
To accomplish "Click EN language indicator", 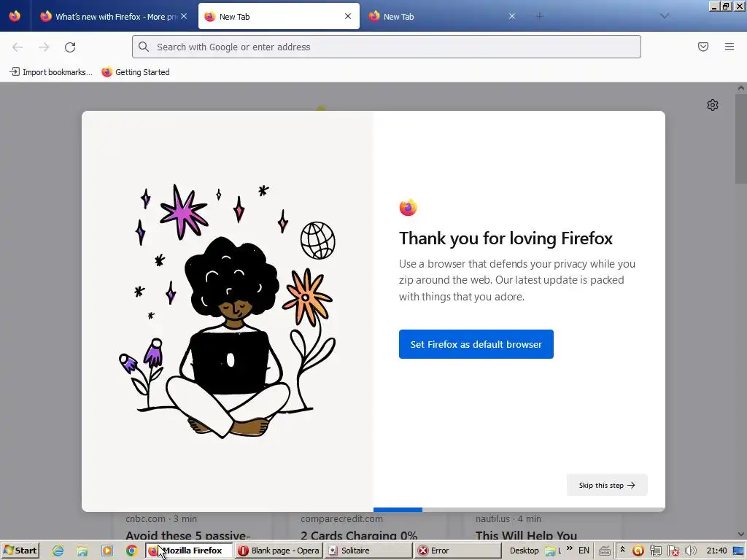I will (584, 551).
